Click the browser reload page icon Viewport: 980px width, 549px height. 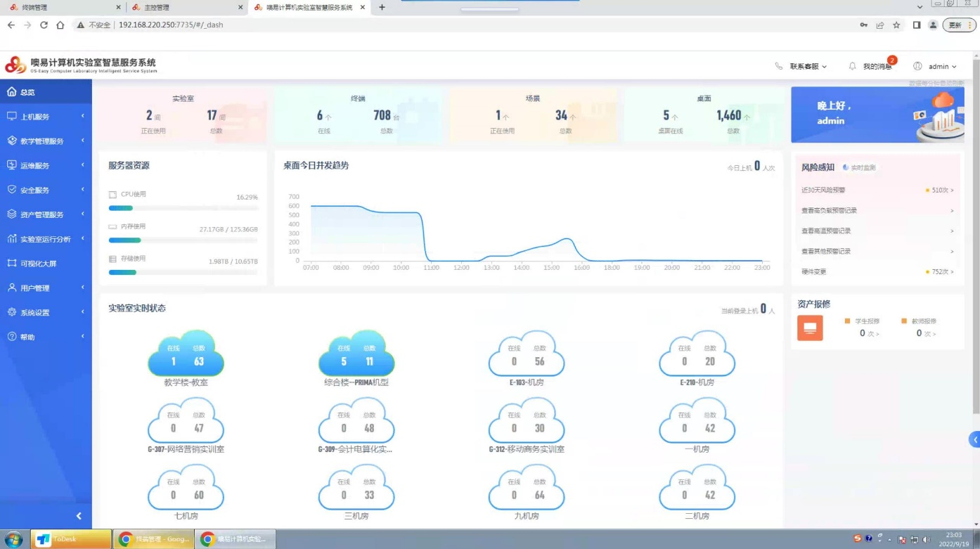44,25
